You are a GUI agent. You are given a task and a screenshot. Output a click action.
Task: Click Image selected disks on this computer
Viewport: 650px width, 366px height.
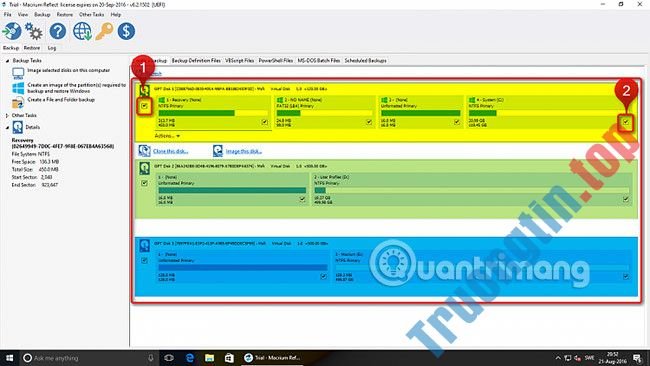click(x=69, y=70)
